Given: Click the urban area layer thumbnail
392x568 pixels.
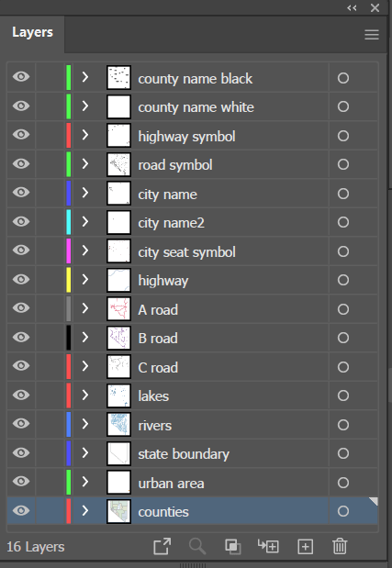Looking at the screenshot, I should 118,482.
